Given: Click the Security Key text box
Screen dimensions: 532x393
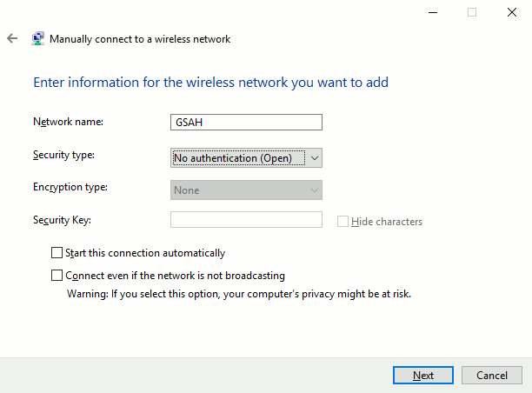Looking at the screenshot, I should point(246,220).
